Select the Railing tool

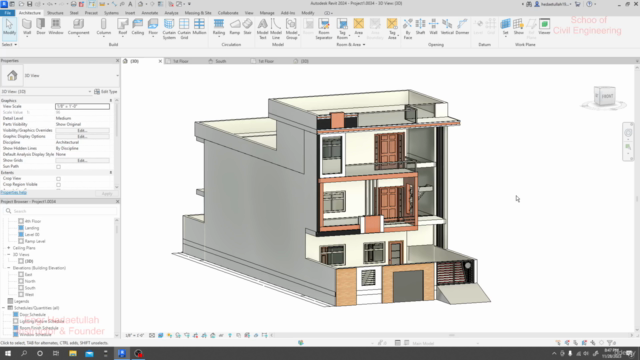[x=219, y=27]
